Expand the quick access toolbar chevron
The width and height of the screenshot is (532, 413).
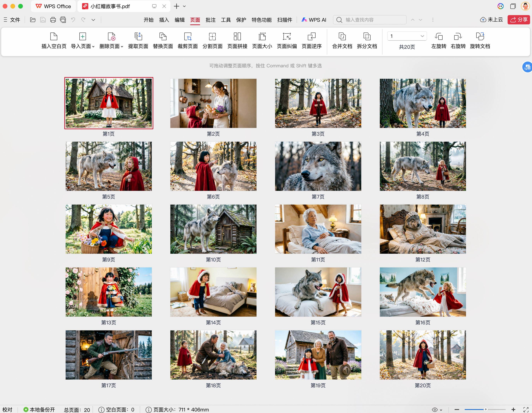93,20
